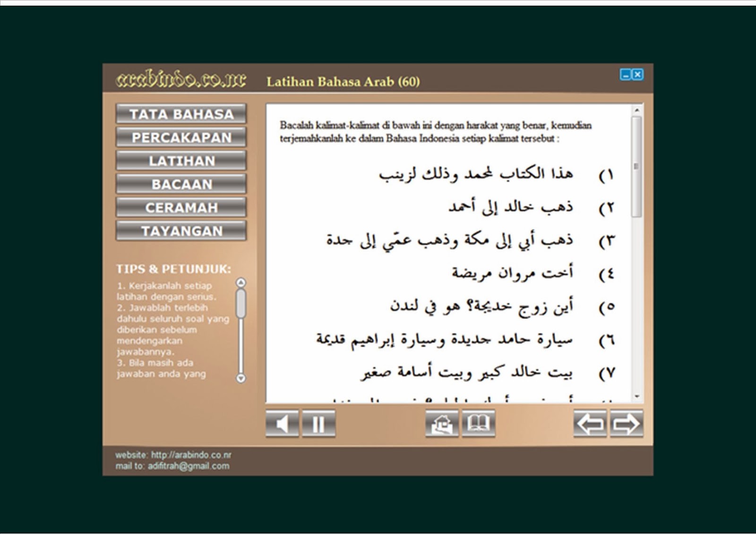This screenshot has height=534, width=756.
Task: Click the slider thumb in the tips panel
Action: point(241,302)
